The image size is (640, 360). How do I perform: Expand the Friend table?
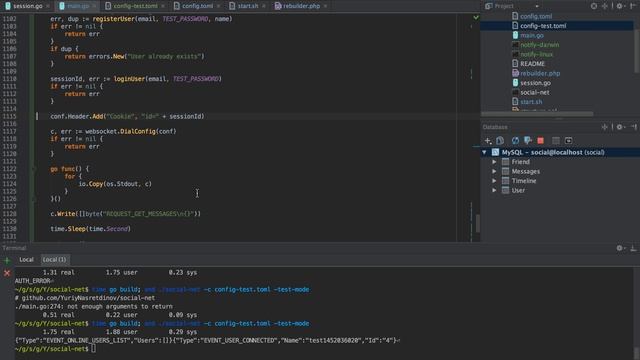pos(494,162)
